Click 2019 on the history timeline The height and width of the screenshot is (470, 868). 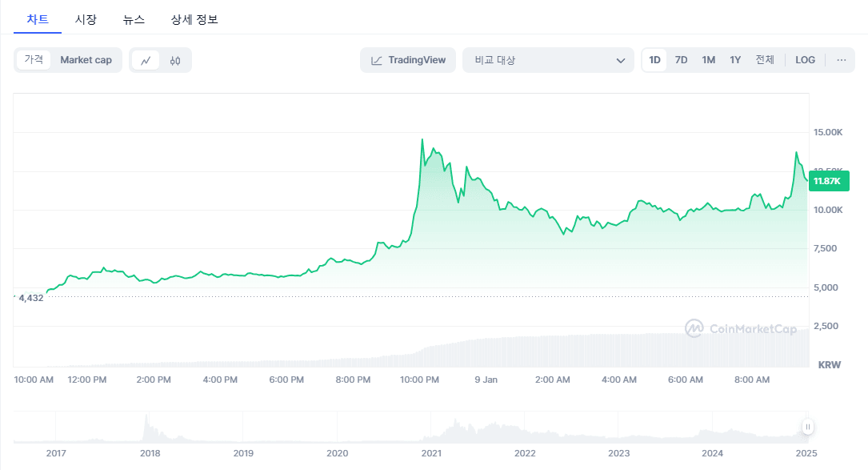coord(243,453)
